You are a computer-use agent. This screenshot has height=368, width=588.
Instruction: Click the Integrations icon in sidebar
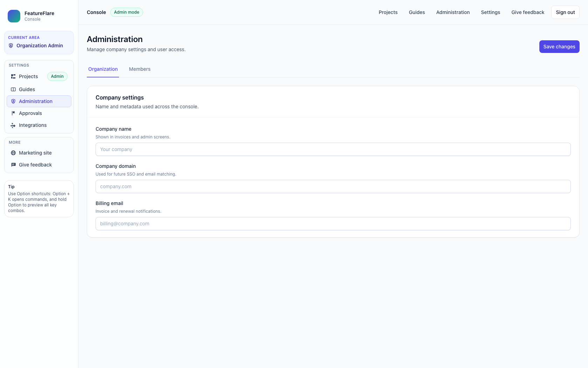click(13, 125)
